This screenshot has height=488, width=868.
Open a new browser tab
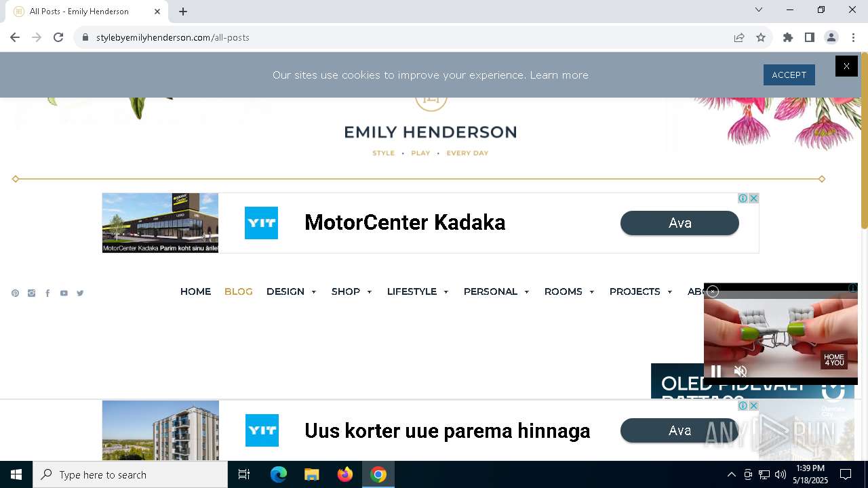[x=183, y=11]
